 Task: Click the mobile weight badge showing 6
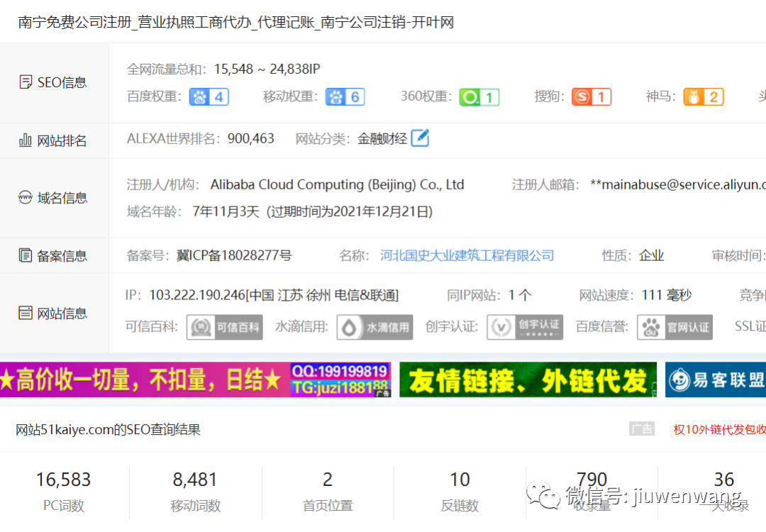345,96
